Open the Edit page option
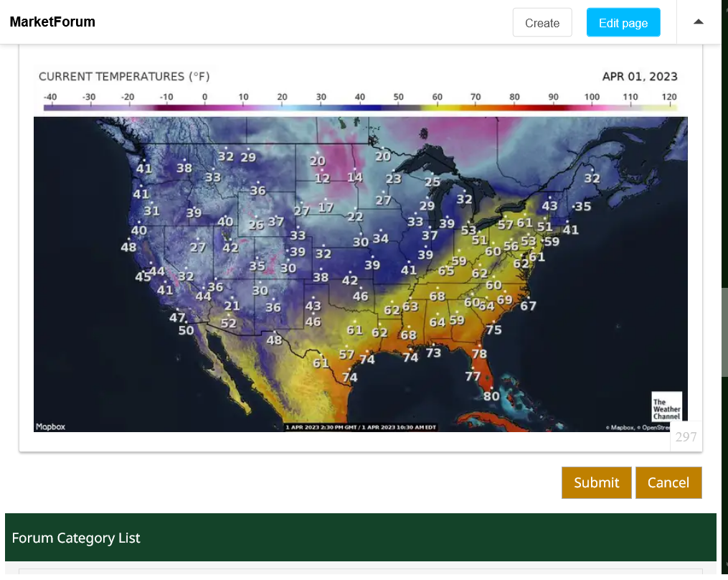 (x=623, y=23)
